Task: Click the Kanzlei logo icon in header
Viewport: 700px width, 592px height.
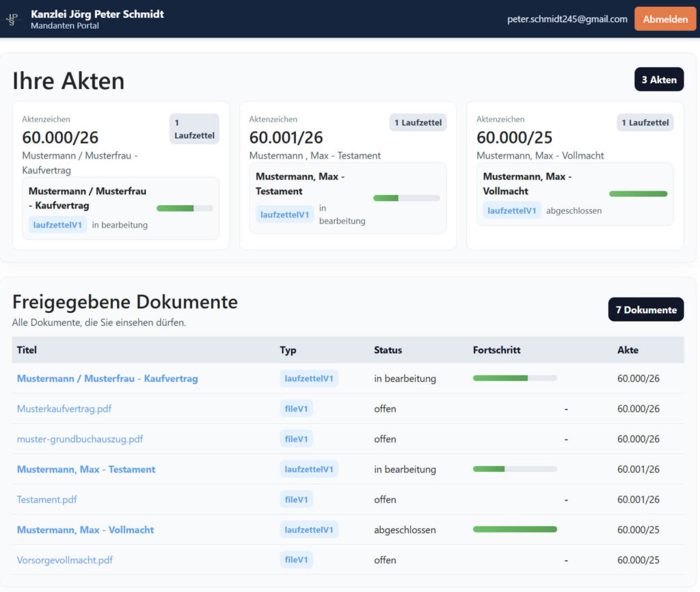Action: pyautogui.click(x=13, y=19)
